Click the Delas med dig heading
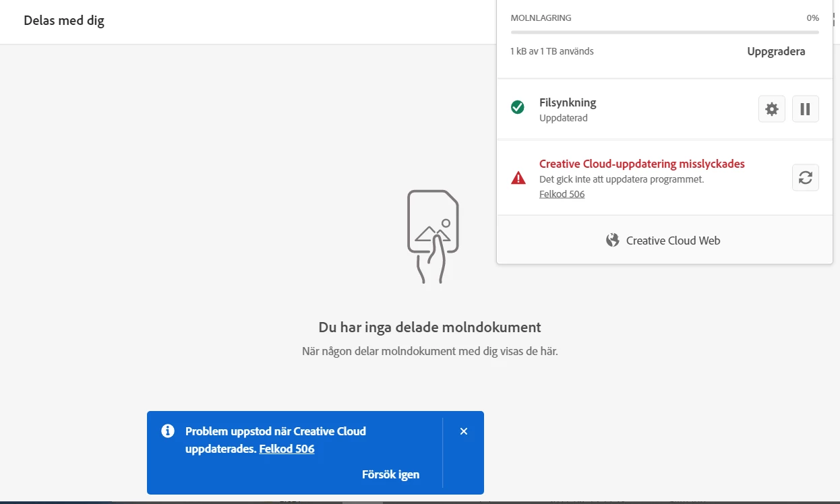 point(64,21)
